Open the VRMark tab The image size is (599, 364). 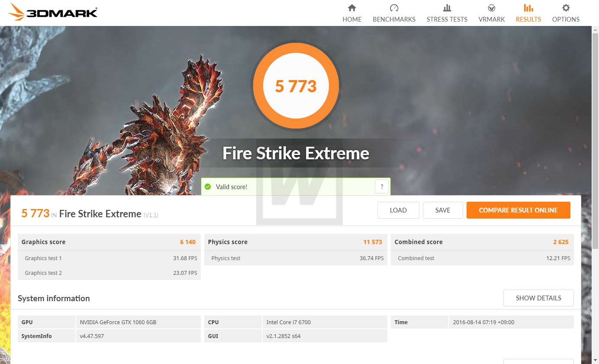point(492,13)
